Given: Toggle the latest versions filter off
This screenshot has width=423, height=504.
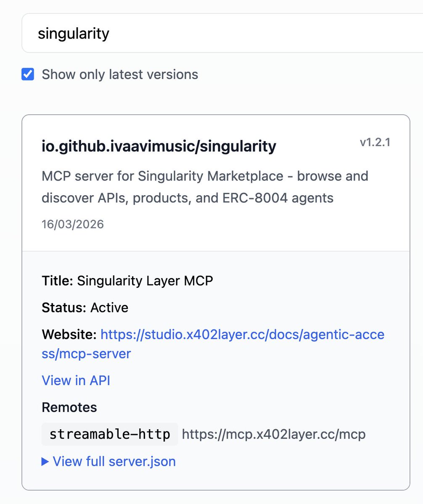Looking at the screenshot, I should [x=27, y=74].
